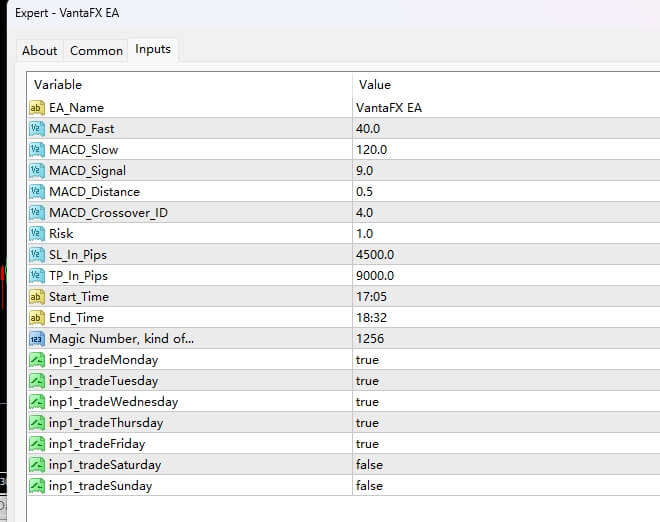Select the Inputs tab

pos(153,49)
